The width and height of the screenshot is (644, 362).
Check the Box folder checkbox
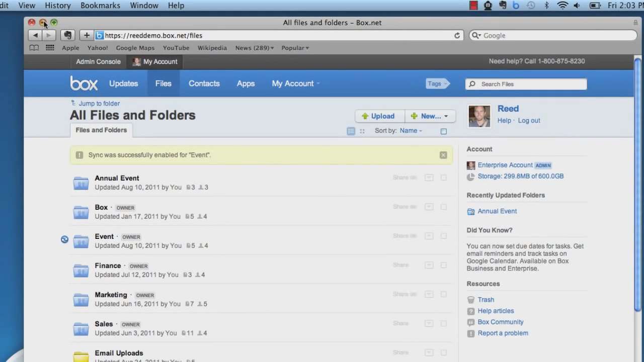[x=443, y=207]
